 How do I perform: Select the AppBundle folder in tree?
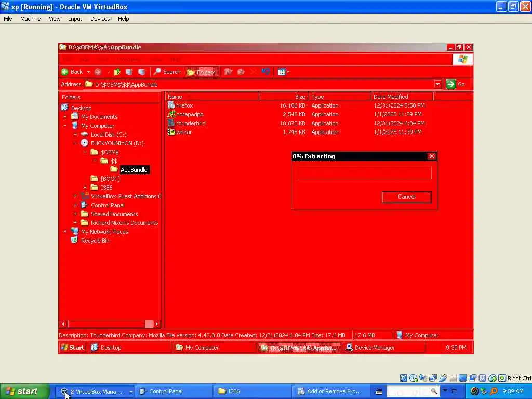(134, 170)
